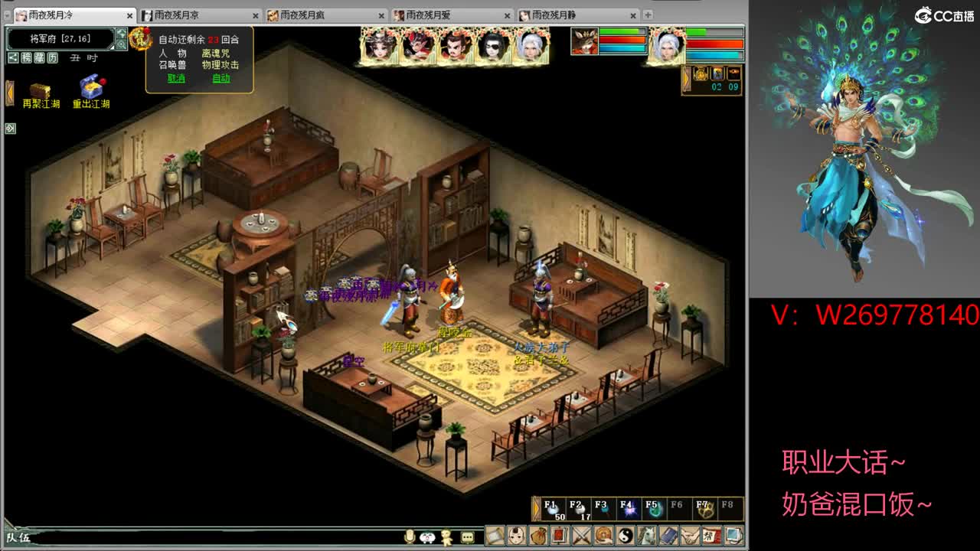
Task: Click the pet's green health bar
Action: click(622, 32)
